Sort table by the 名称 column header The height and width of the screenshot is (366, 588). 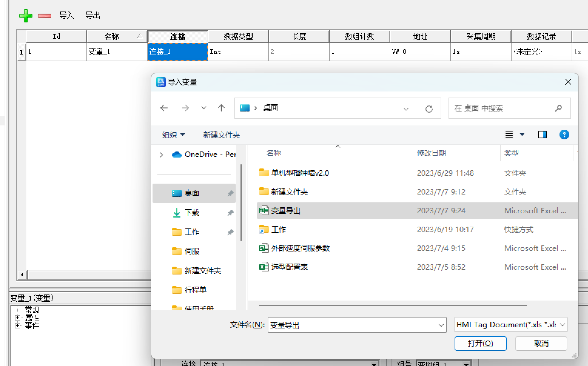pos(117,36)
